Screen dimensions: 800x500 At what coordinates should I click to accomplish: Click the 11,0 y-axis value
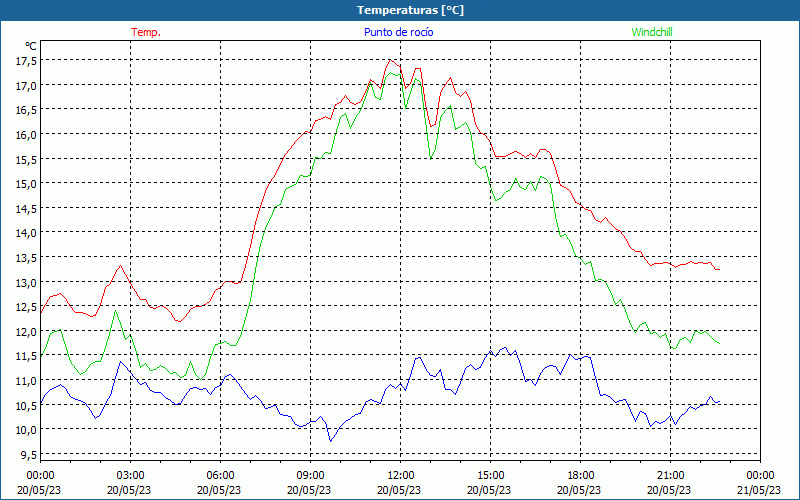click(27, 381)
